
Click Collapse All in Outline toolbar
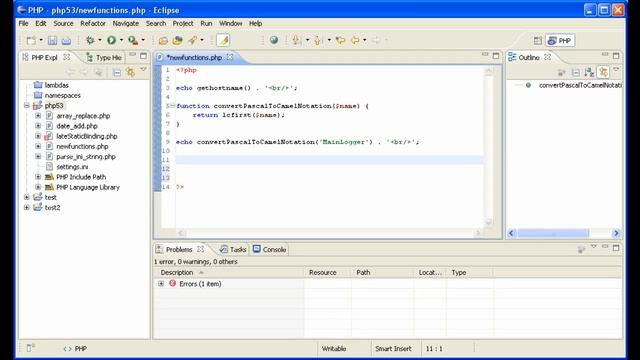576,73
